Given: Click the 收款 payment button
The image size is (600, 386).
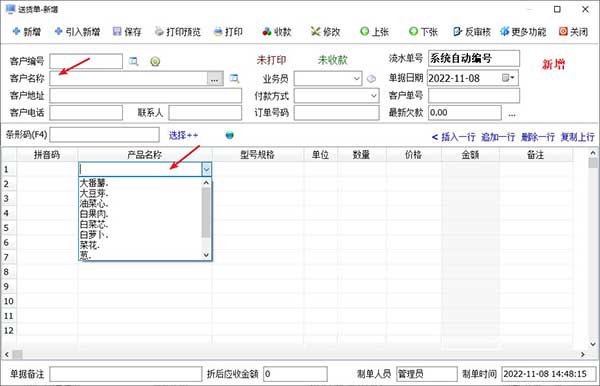Looking at the screenshot, I should [277, 32].
